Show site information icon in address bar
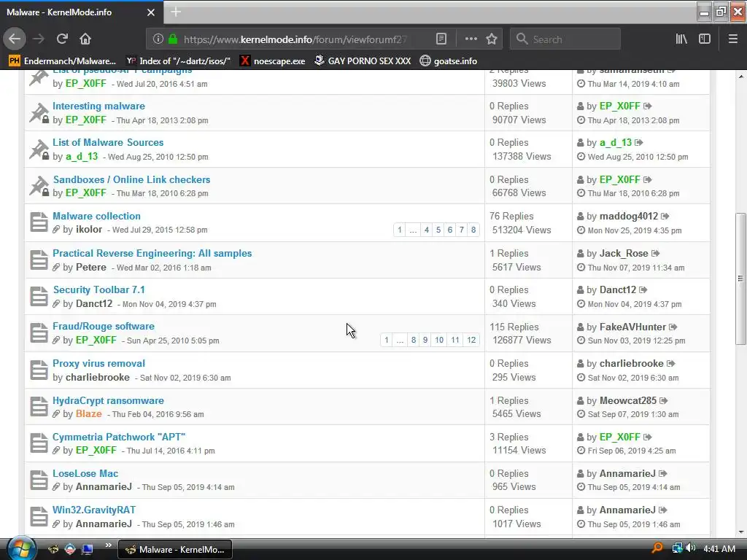Viewport: 747px width, 560px height. [158, 39]
